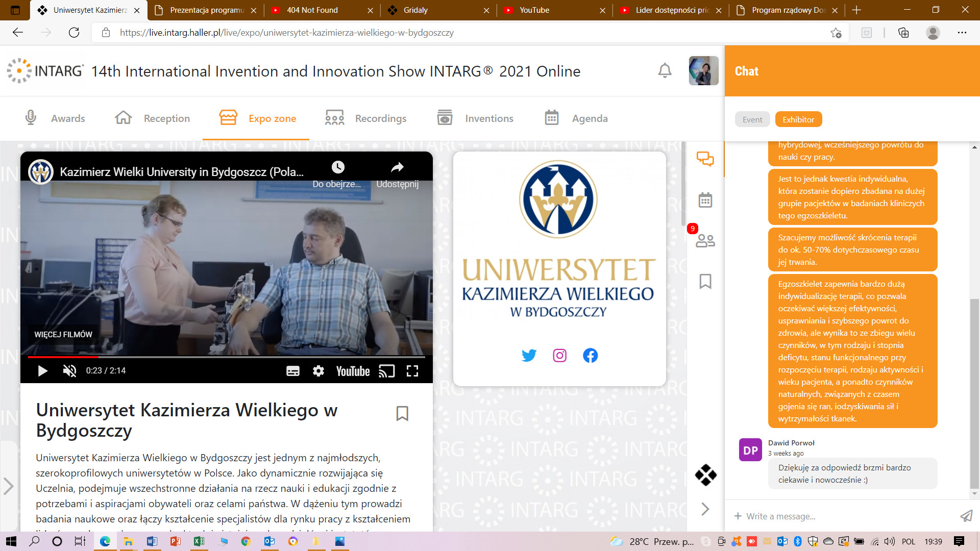The image size is (980, 551).
Task: Click Watch later clock icon
Action: (x=338, y=167)
